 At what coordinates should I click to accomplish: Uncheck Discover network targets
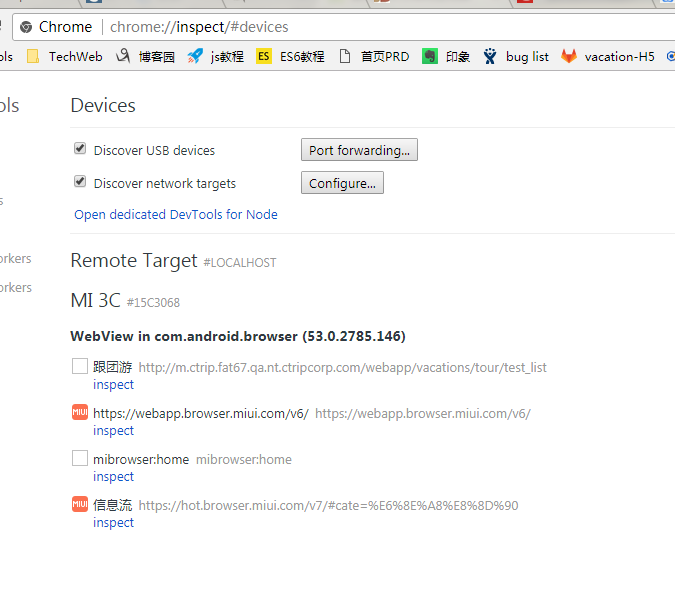pos(80,181)
